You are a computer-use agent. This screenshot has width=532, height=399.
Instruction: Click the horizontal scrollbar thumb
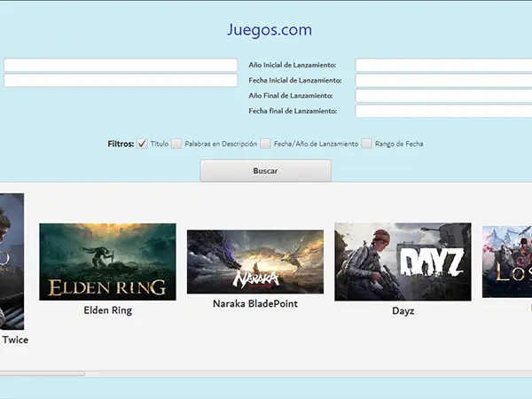click(x=42, y=373)
